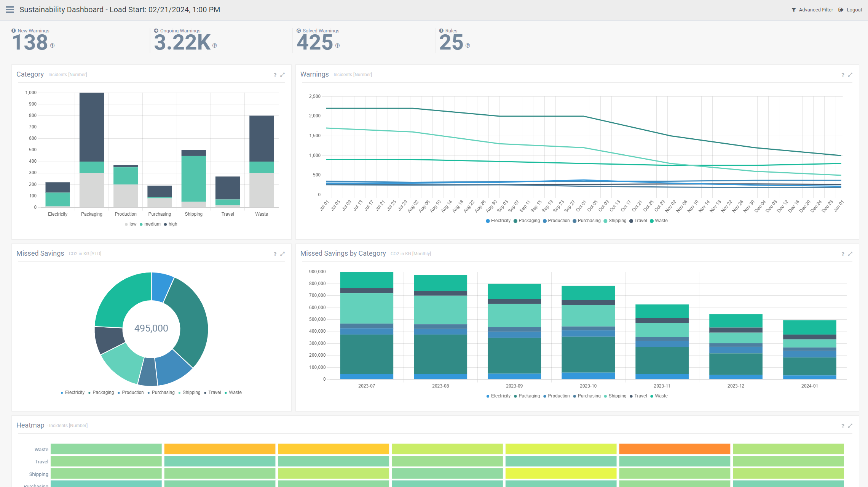This screenshot has height=487, width=868.
Task: Click the help icon on the Warnings chart
Action: click(842, 75)
